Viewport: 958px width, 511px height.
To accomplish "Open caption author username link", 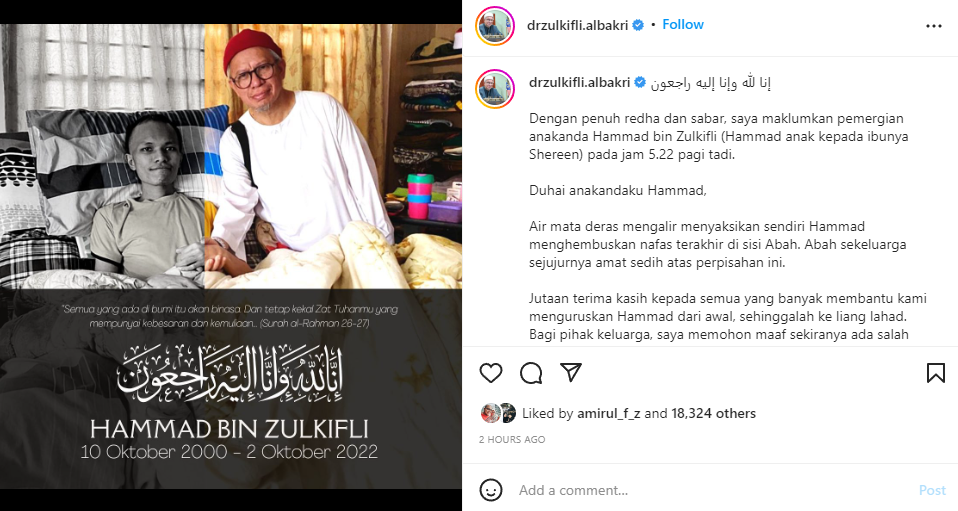I will coord(580,83).
